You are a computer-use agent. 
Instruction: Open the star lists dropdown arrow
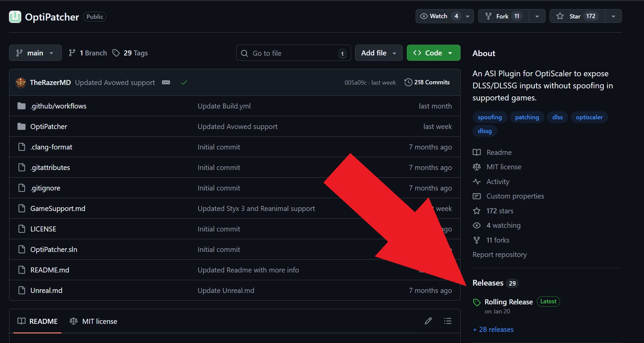[x=613, y=16]
